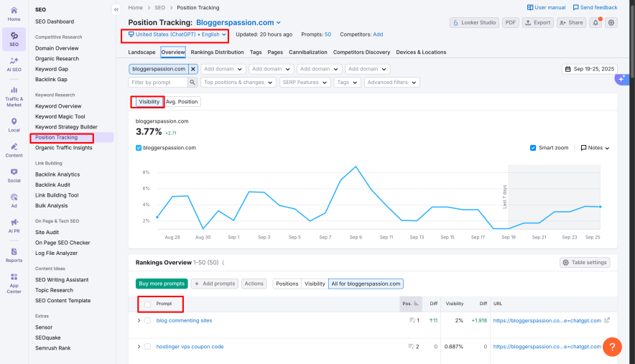
Task: Toggle bloggerspassion.com chart checkbox
Action: click(139, 148)
